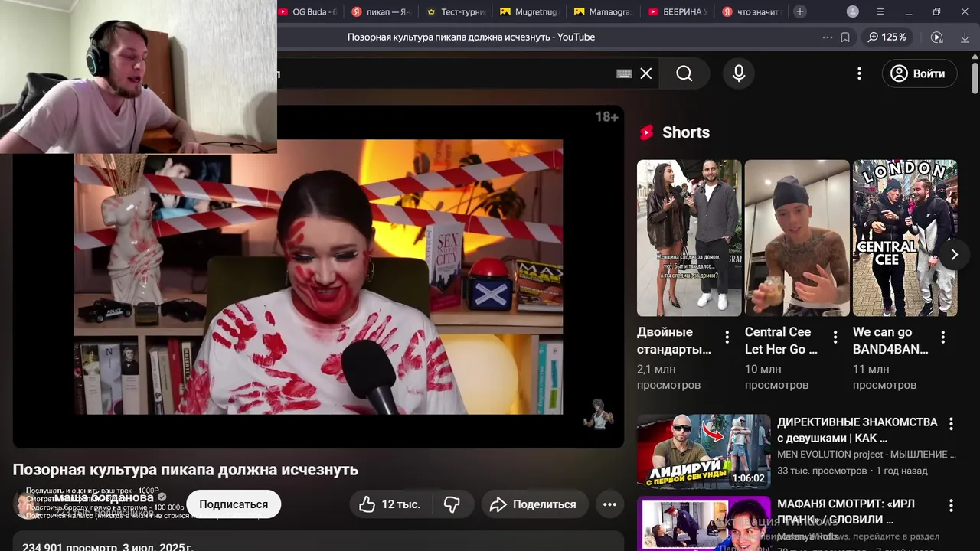Open options for 'Двойные стандарты' short

(x=727, y=337)
